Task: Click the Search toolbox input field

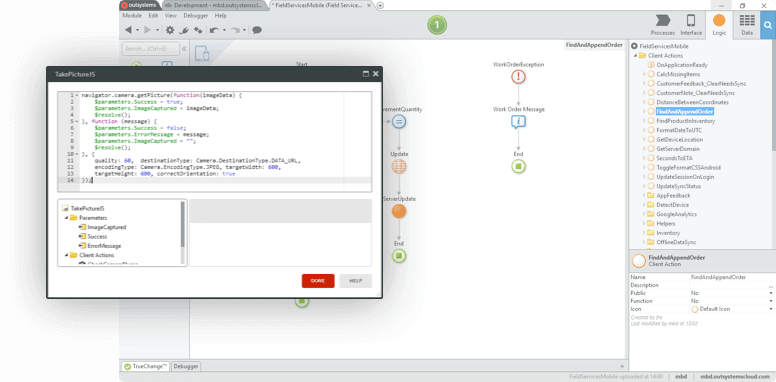Action: (150, 49)
